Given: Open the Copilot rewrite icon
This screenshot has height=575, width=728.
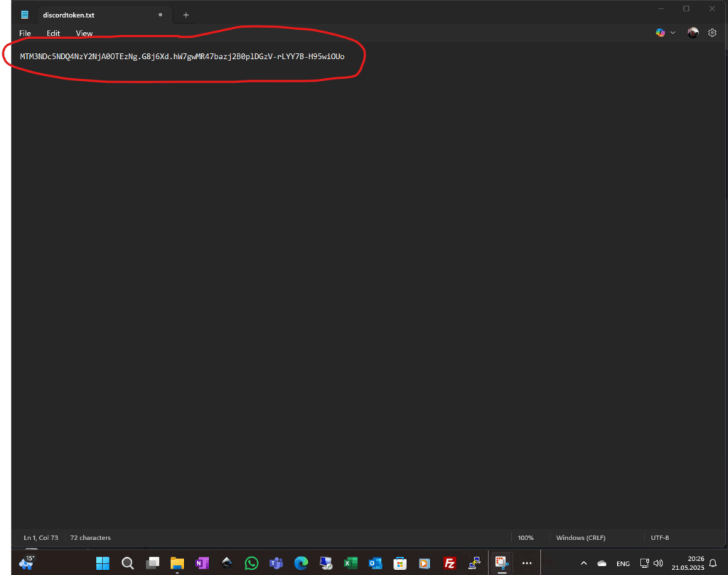Looking at the screenshot, I should click(x=660, y=33).
